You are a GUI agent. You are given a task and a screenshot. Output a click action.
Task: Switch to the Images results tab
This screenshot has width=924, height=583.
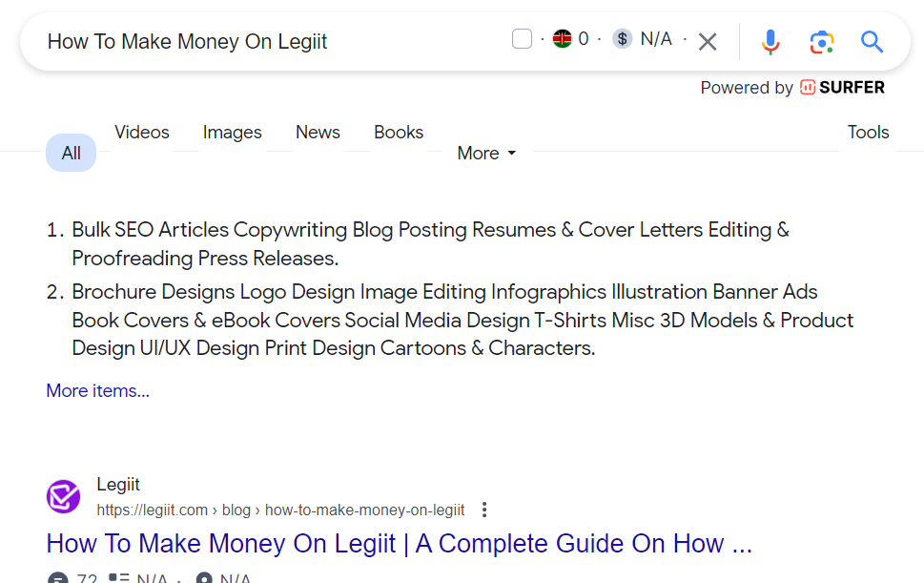pyautogui.click(x=232, y=133)
